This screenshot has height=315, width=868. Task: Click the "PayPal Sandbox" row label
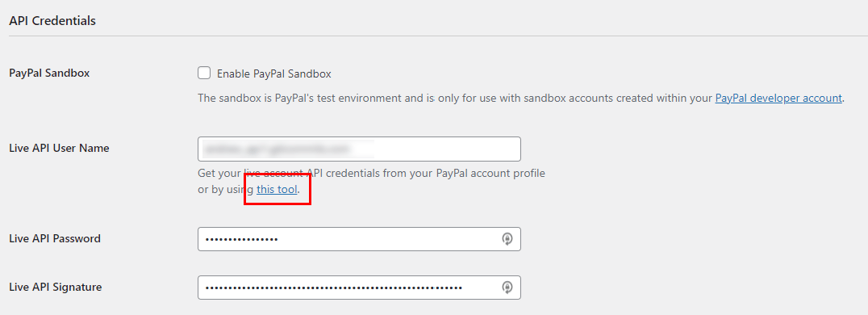coord(49,73)
